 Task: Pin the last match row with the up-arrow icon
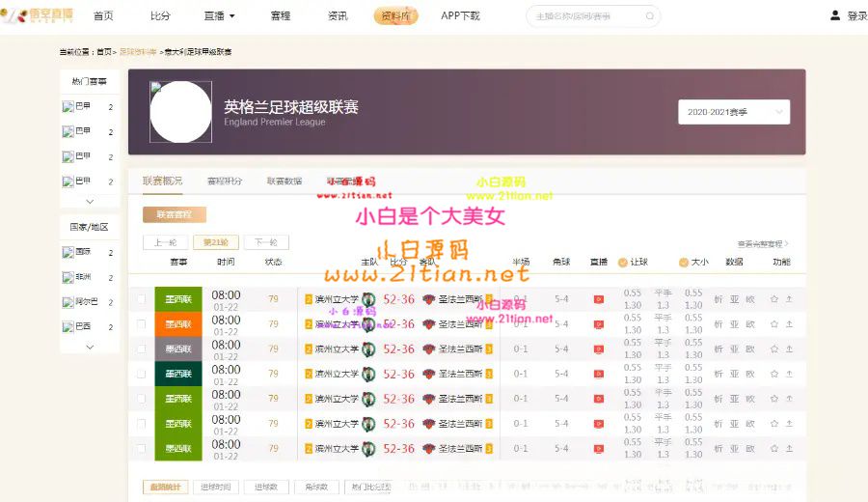pyautogui.click(x=789, y=448)
